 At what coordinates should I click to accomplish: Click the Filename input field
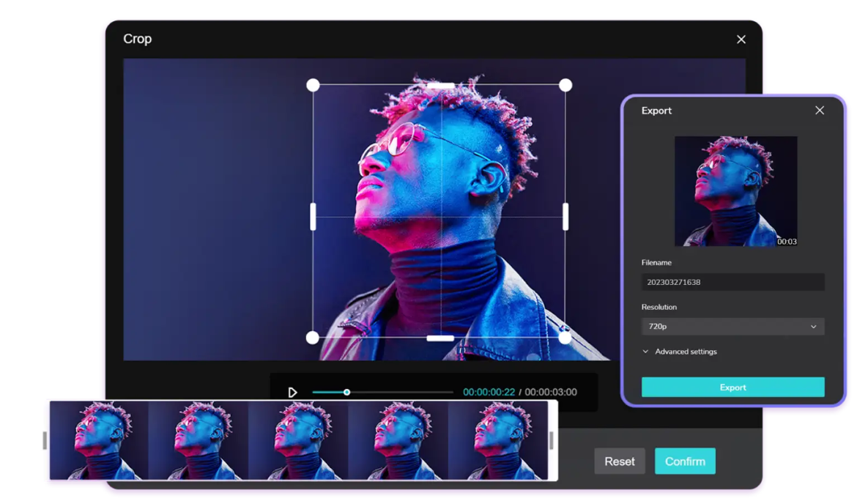click(x=732, y=282)
